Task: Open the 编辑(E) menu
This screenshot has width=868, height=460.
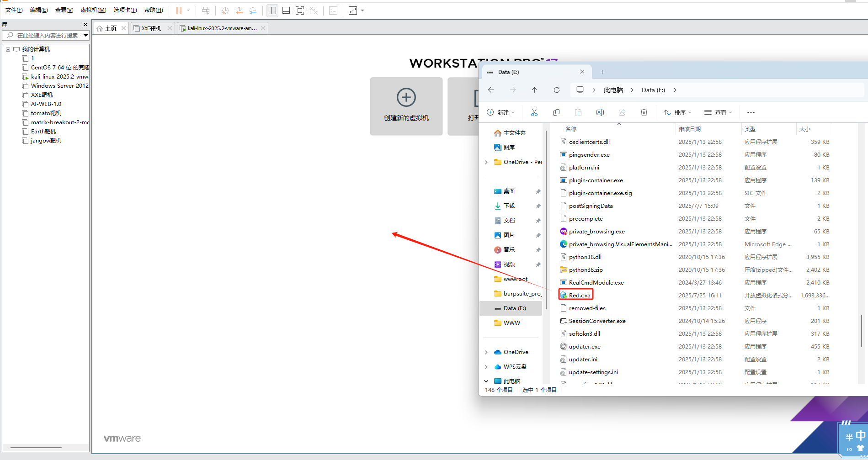Action: click(x=39, y=10)
